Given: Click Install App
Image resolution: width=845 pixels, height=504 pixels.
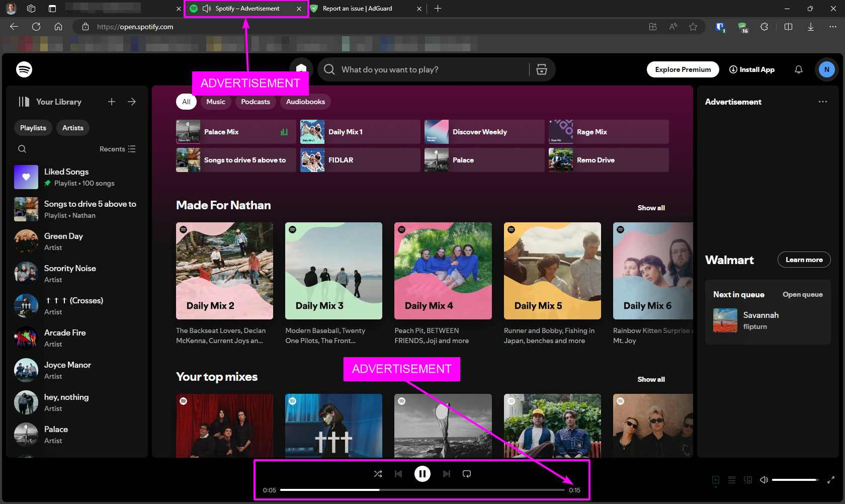Looking at the screenshot, I should [x=752, y=69].
